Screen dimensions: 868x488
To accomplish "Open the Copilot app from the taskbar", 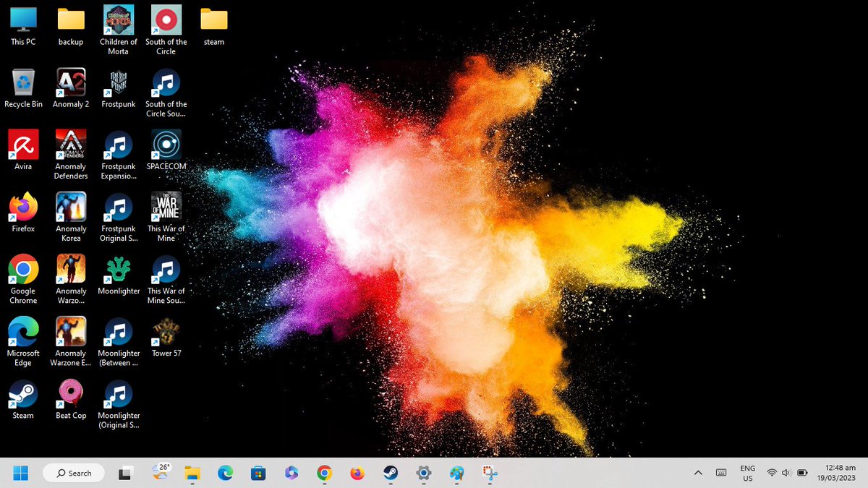I will coord(292,473).
